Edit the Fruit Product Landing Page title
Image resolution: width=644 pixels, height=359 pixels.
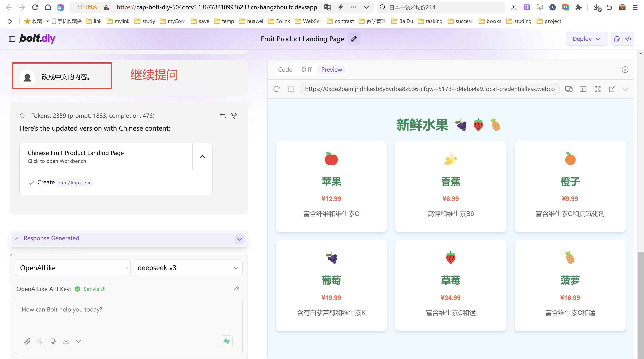click(354, 39)
